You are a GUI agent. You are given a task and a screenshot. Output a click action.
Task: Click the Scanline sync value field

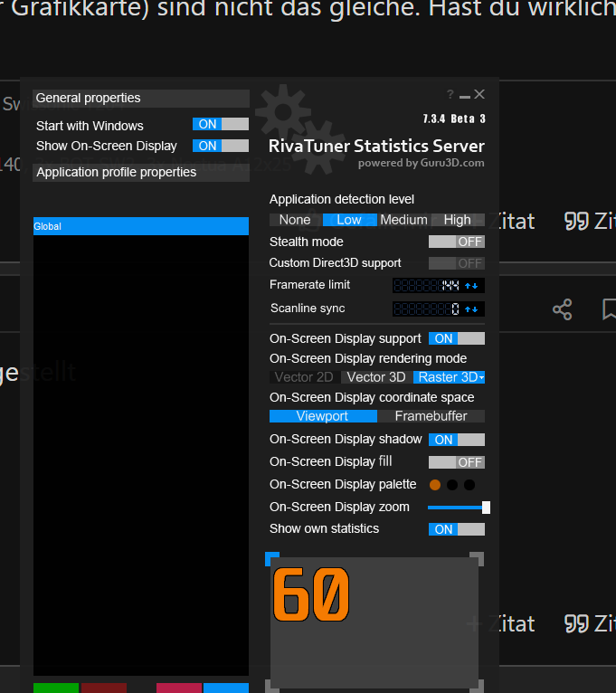coord(427,309)
